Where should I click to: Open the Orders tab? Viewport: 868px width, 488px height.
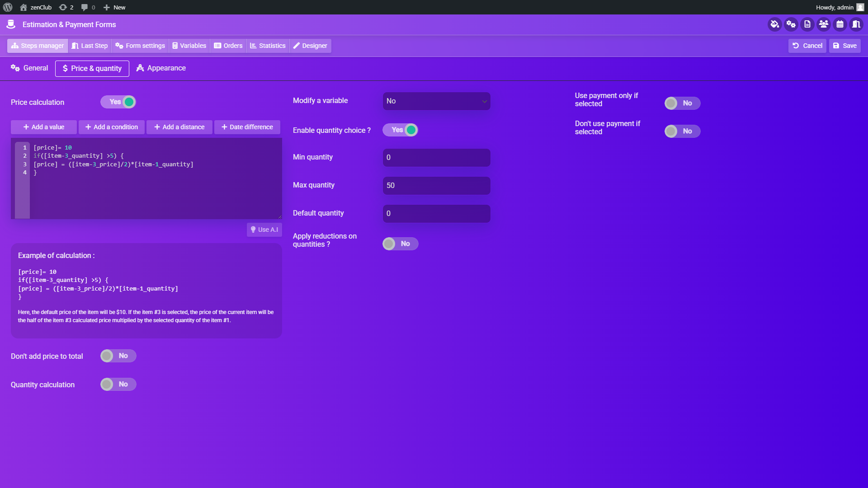pos(228,46)
